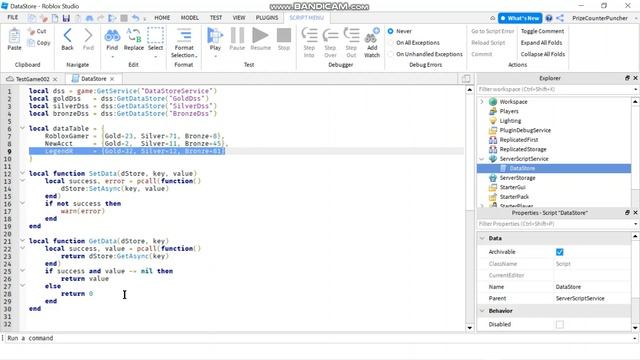Switch to the TestGame002 document tab
The image size is (640, 360).
[33, 79]
